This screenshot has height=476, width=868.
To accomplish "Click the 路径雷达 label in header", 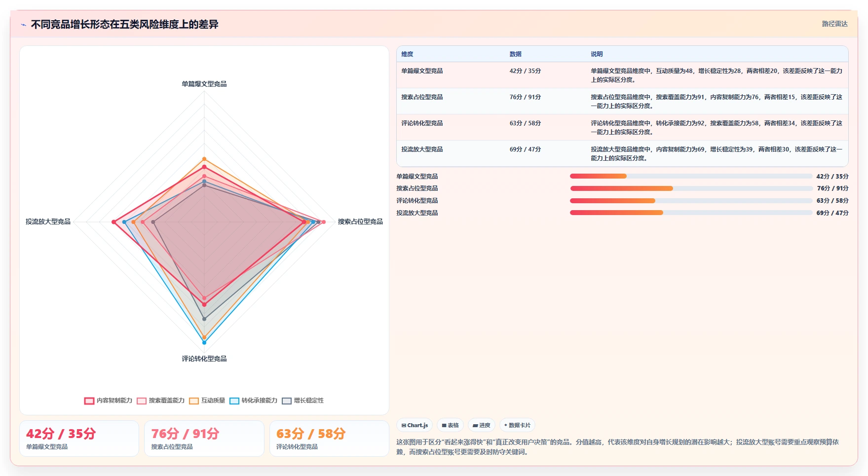I will coord(834,24).
